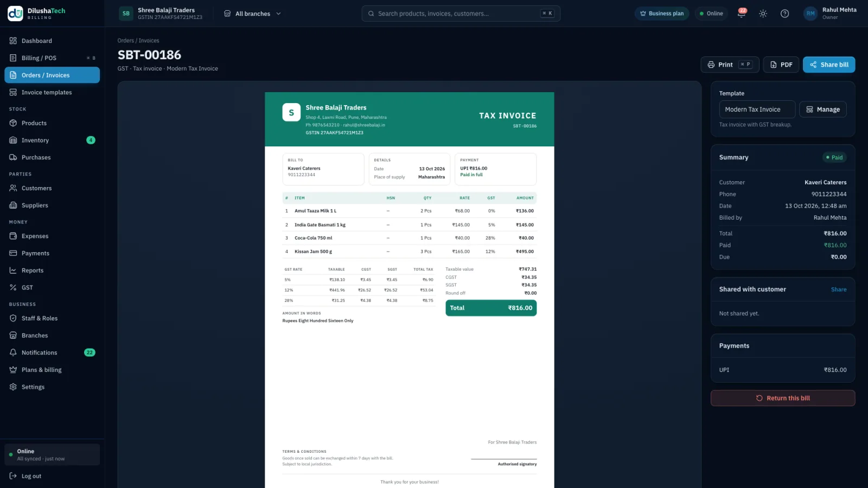Open Products section

point(52,123)
